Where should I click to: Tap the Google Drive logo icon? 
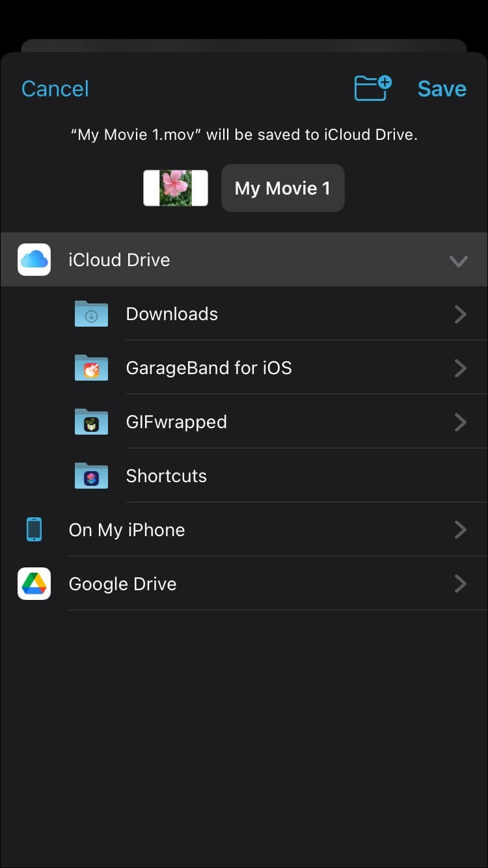[34, 584]
